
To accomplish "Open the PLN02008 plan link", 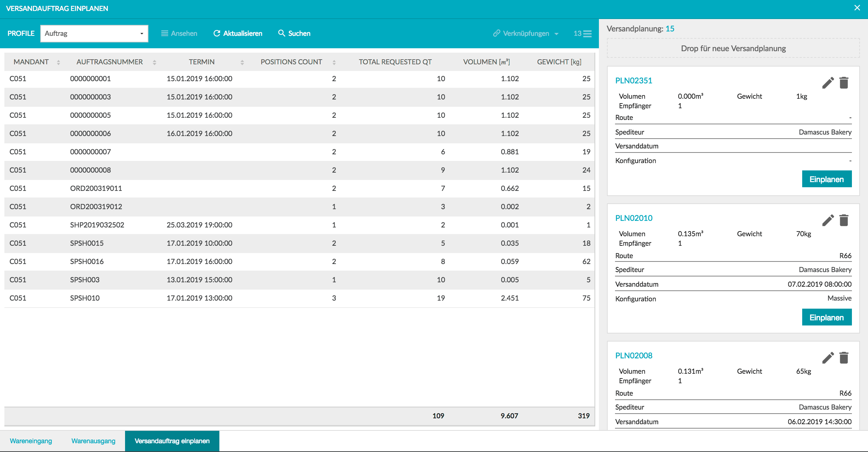I will [x=634, y=355].
